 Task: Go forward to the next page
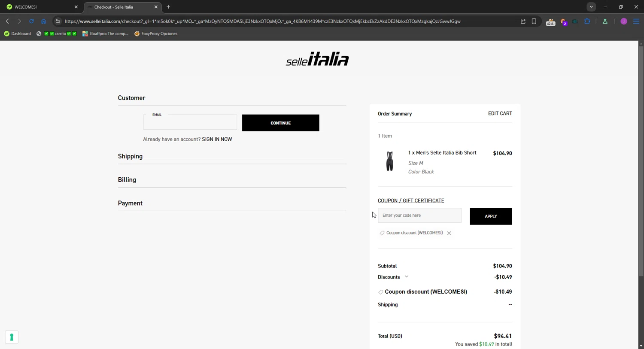(x=19, y=21)
